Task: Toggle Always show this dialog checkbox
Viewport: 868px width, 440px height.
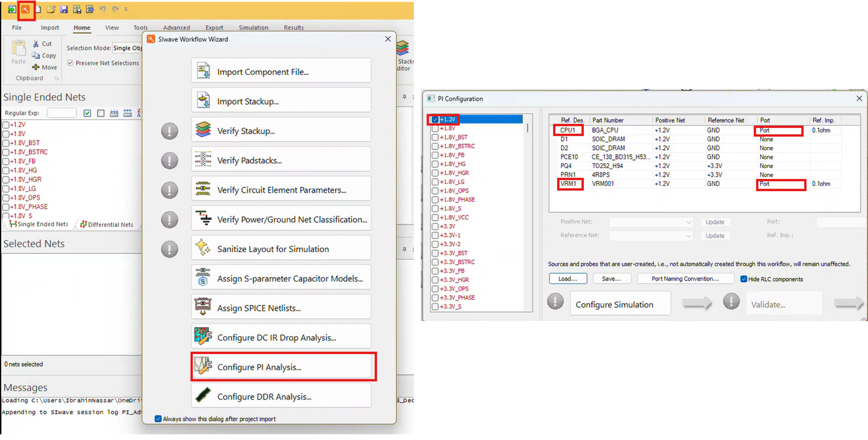Action: [x=158, y=419]
